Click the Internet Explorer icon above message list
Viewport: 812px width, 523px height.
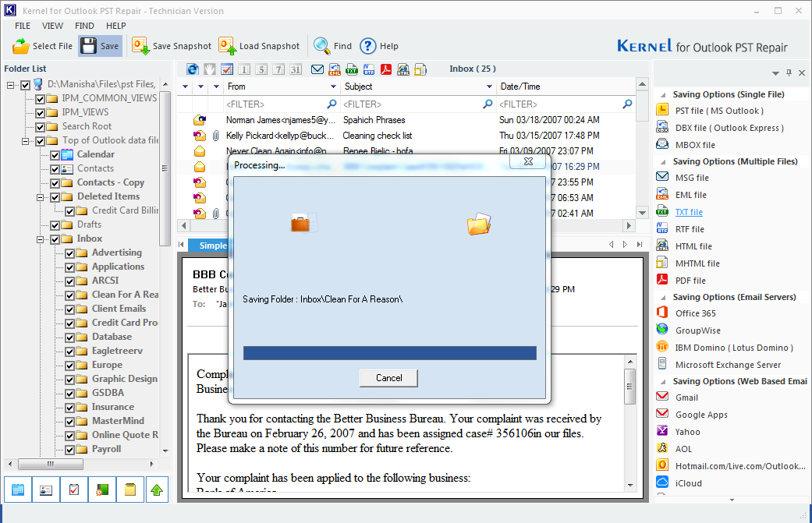click(193, 69)
